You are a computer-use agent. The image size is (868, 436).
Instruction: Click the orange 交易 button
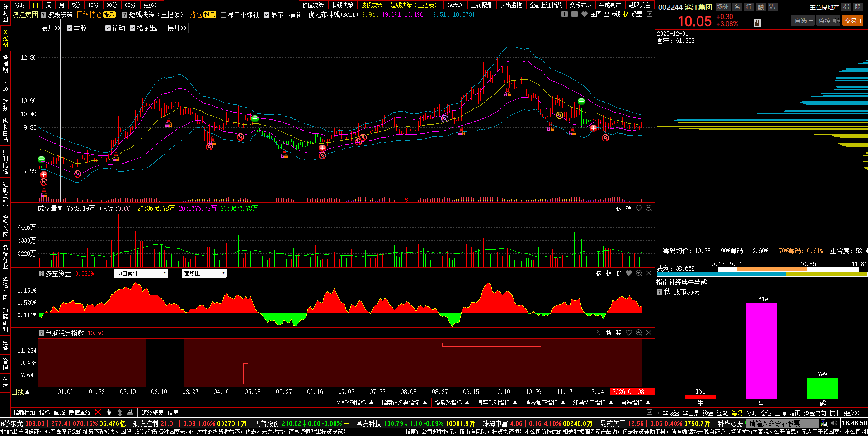853,21
